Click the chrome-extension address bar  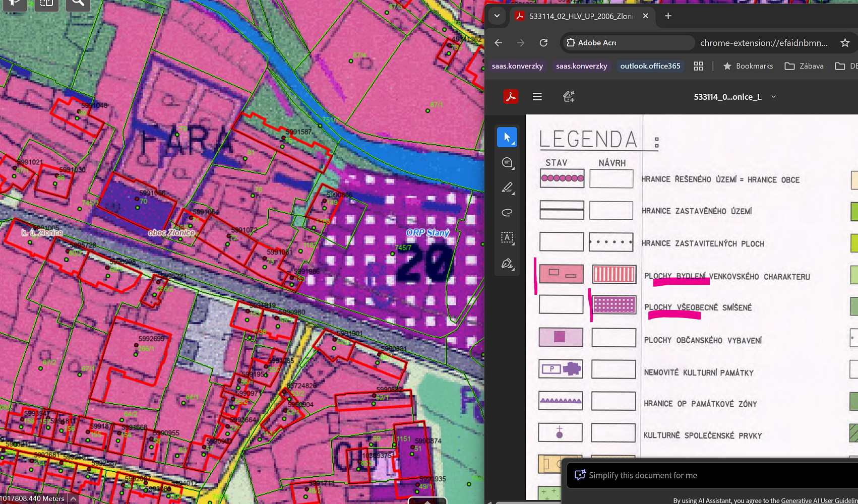click(764, 43)
